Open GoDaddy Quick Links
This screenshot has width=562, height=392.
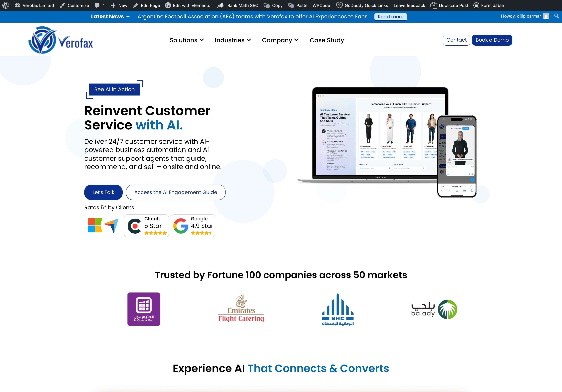362,5
